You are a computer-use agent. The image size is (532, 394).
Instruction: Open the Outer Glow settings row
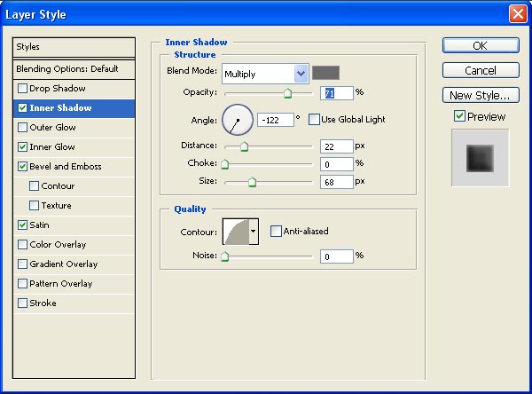pyautogui.click(x=74, y=128)
